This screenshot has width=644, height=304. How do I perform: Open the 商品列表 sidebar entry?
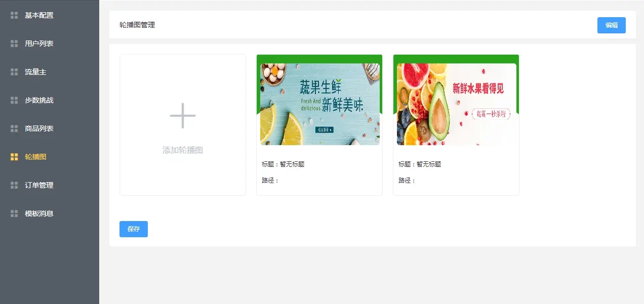(x=50, y=128)
